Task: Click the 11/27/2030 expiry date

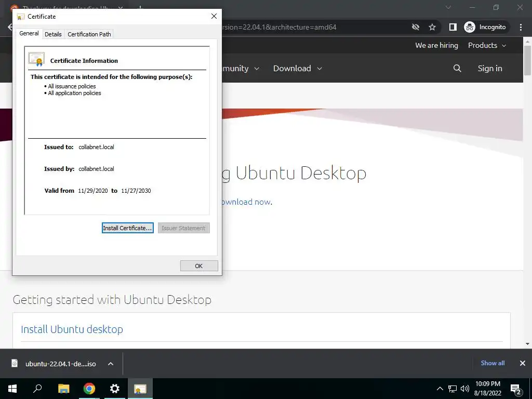Action: [136, 191]
